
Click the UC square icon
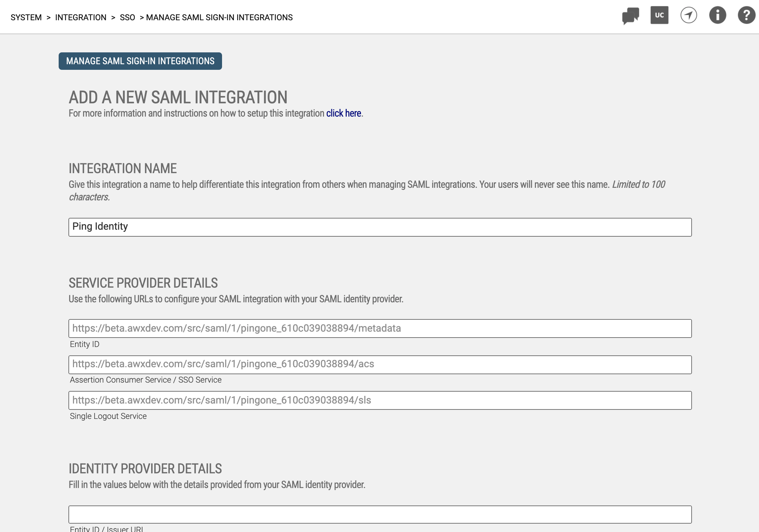[659, 15]
